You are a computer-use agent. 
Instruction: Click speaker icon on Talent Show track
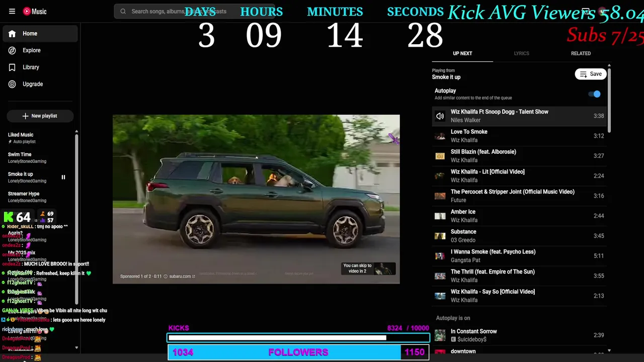pos(440,116)
